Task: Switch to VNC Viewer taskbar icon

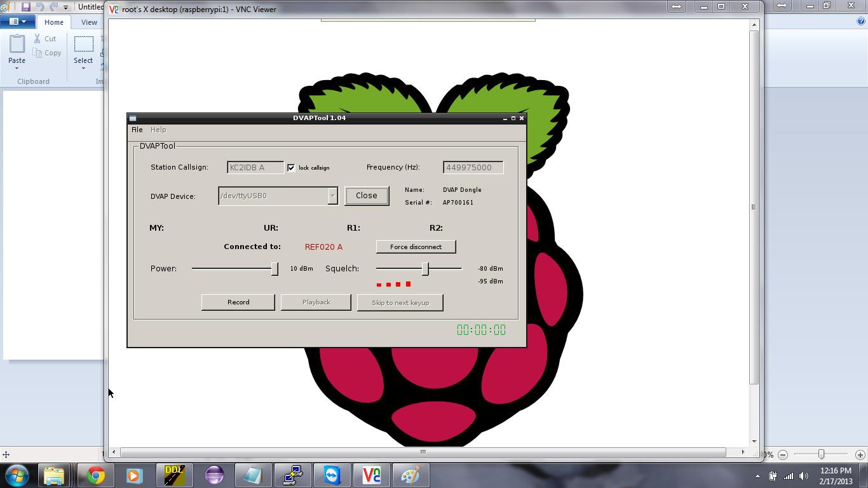Action: [x=372, y=475]
